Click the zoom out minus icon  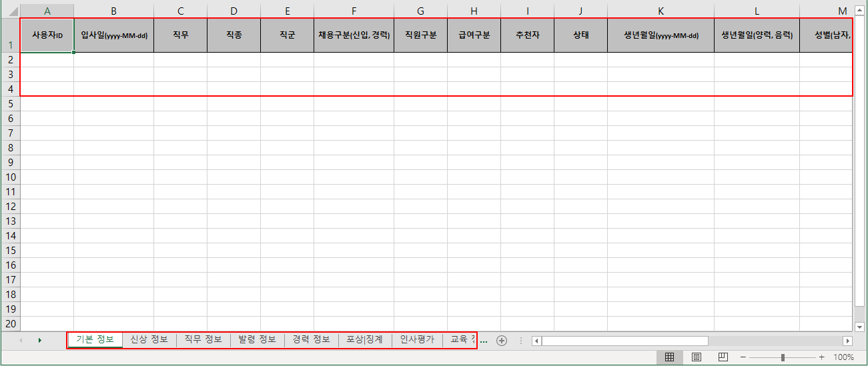pyautogui.click(x=744, y=357)
